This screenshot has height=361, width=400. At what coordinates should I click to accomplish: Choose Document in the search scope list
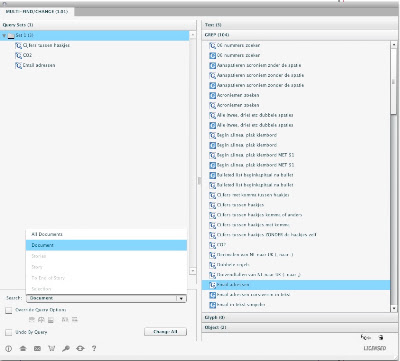tap(106, 245)
